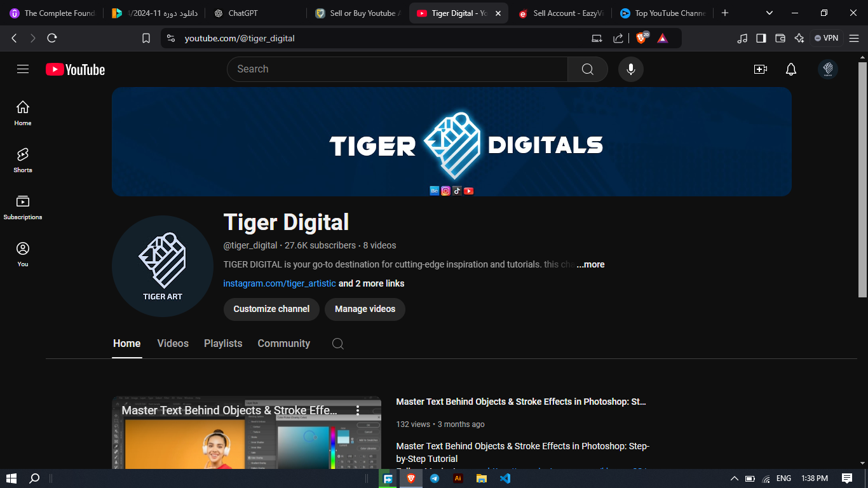This screenshot has height=488, width=868.
Task: Open the Brave Wallet icon
Action: pyautogui.click(x=780, y=38)
